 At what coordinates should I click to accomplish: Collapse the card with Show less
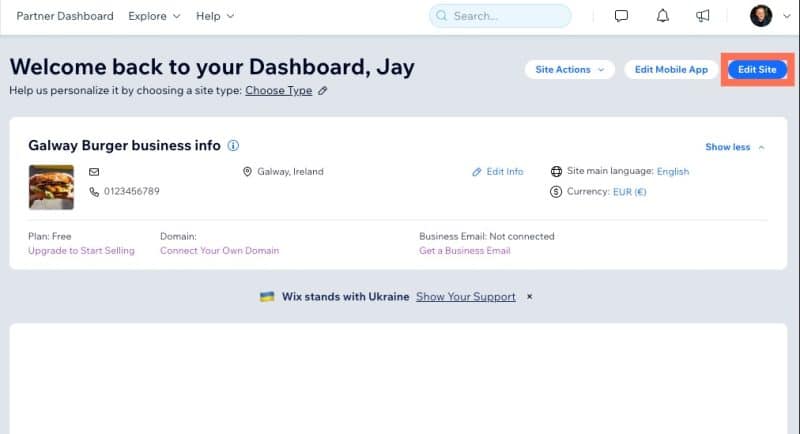coord(735,147)
